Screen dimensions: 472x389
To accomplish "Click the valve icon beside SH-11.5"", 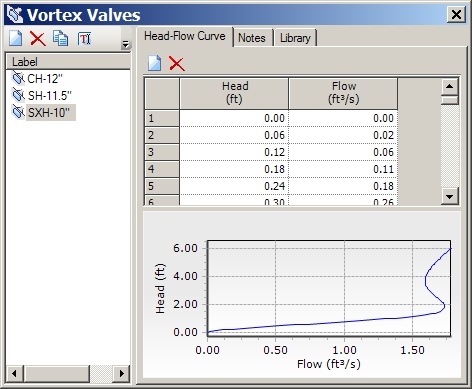I will [x=18, y=95].
